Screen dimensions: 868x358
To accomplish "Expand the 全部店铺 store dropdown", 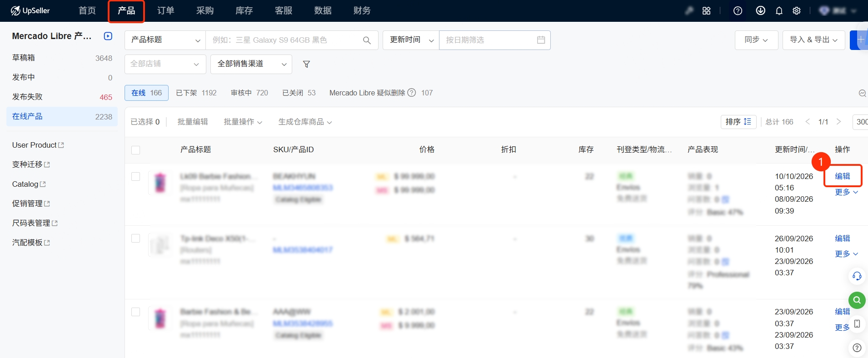I will coord(165,64).
